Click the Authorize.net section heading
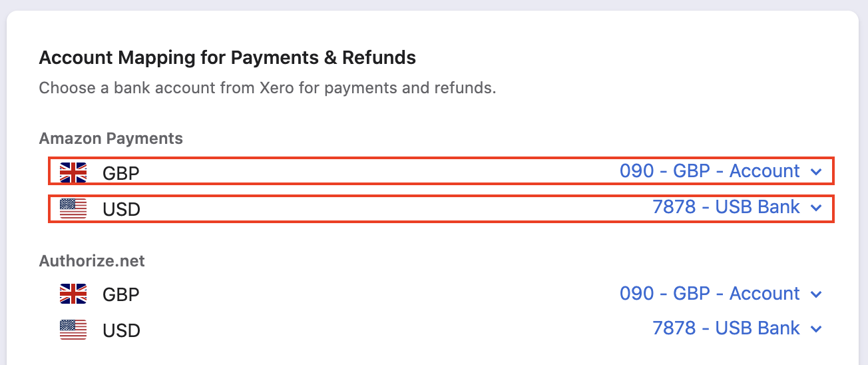The width and height of the screenshot is (868, 365). coord(92,261)
